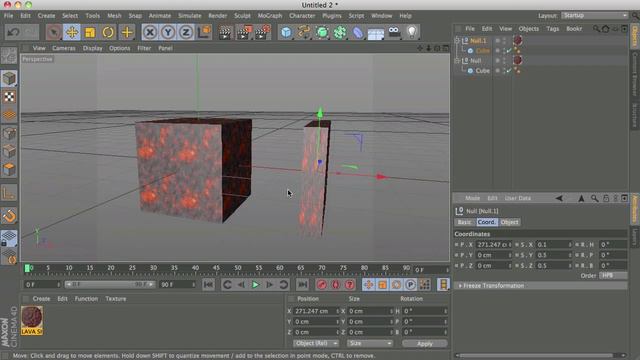Click the Record Active Objects button
Screen dimensions: 640x360
click(322, 284)
